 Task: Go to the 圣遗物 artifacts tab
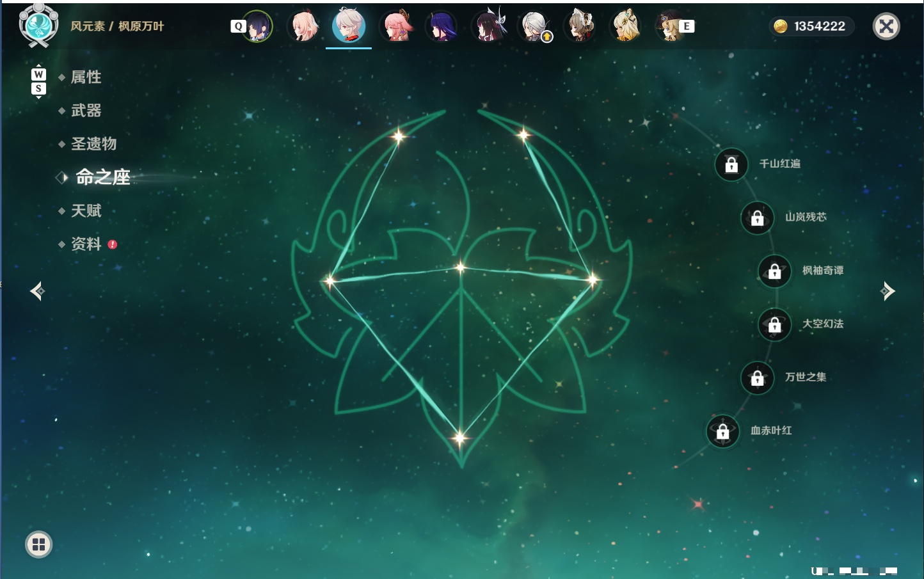tap(93, 144)
